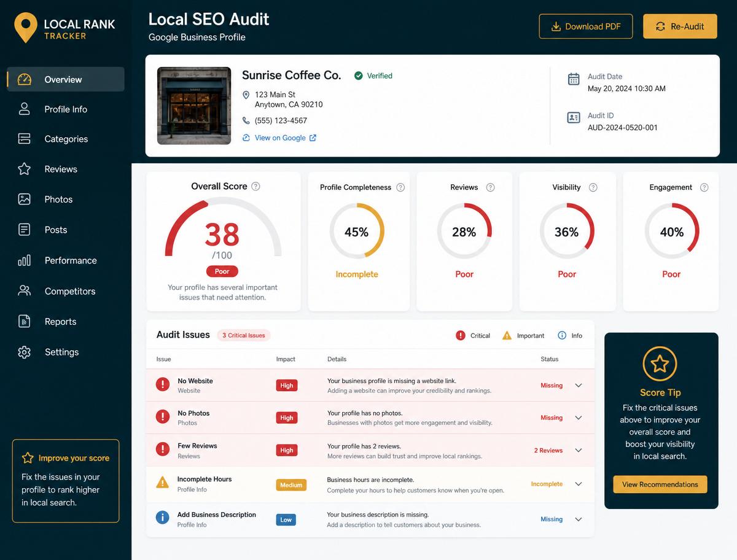Go to the Categories page
Image resolution: width=737 pixels, height=560 pixels.
coord(66,139)
